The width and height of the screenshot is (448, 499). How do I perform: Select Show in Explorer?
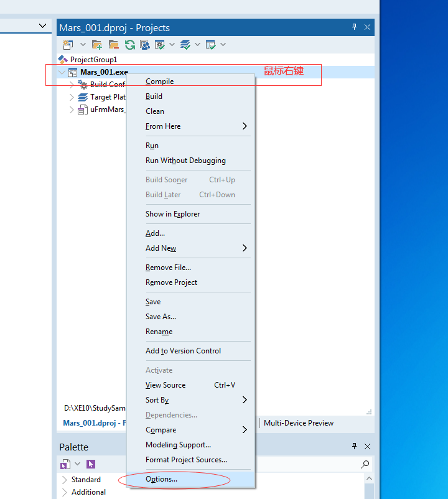tap(191, 214)
